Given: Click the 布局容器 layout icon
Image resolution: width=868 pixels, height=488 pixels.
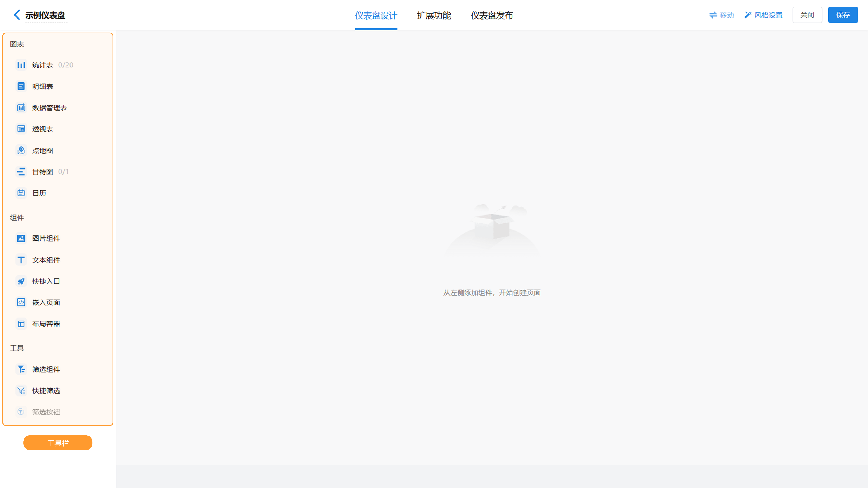Looking at the screenshot, I should click(x=21, y=324).
